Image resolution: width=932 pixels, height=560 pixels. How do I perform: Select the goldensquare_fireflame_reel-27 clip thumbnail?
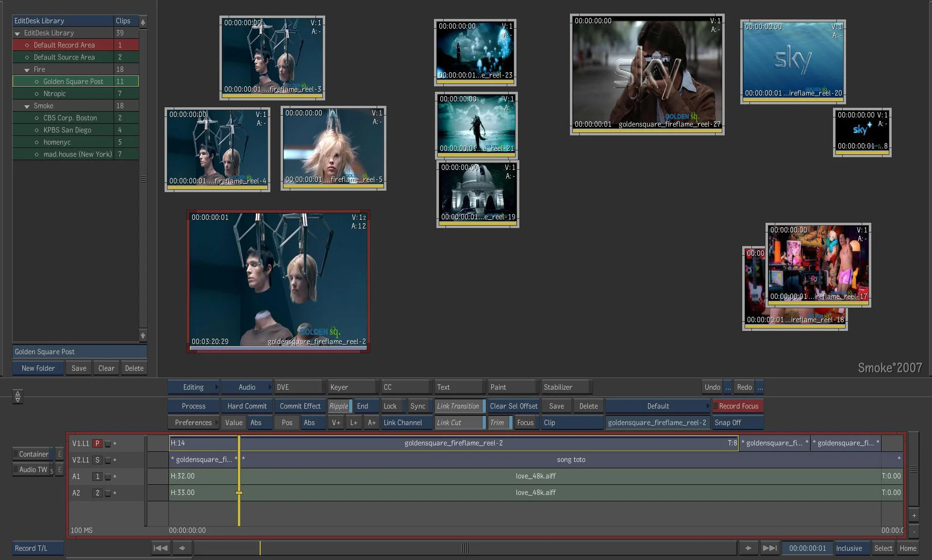click(x=647, y=74)
